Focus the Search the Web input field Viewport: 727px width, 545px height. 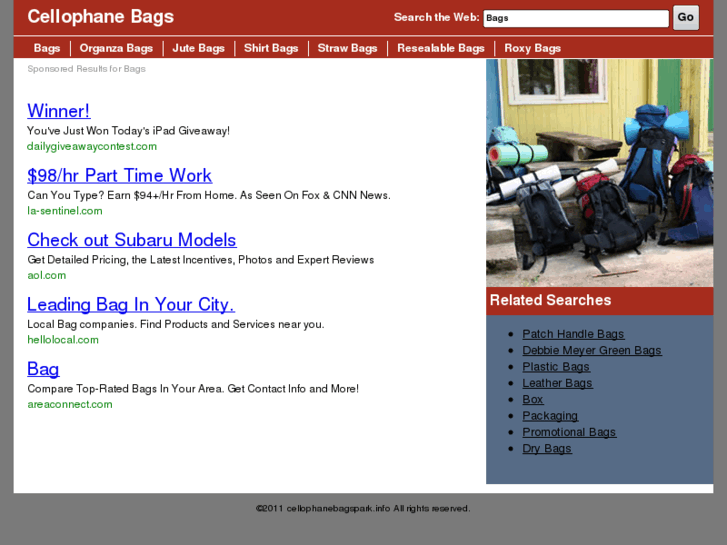(576, 18)
